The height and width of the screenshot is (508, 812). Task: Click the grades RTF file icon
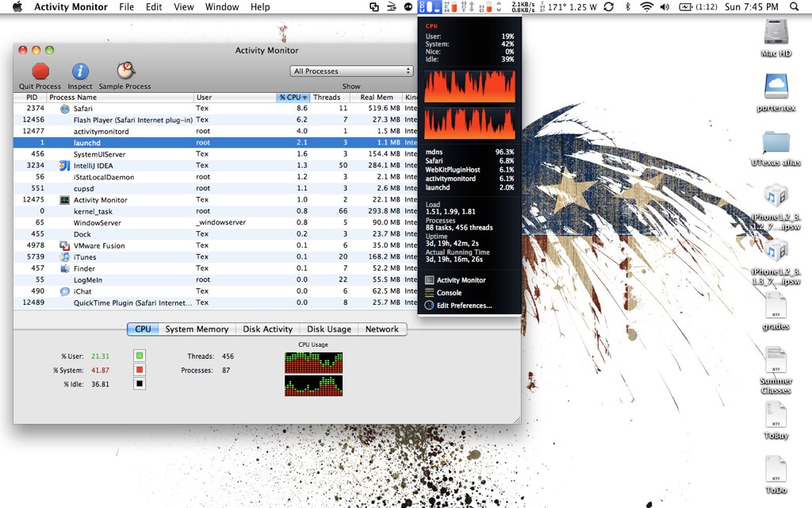tap(776, 305)
